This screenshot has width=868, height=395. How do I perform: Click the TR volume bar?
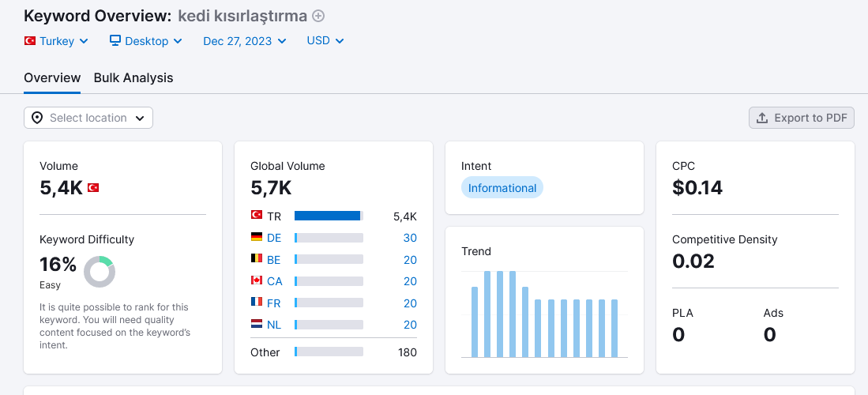(x=329, y=216)
